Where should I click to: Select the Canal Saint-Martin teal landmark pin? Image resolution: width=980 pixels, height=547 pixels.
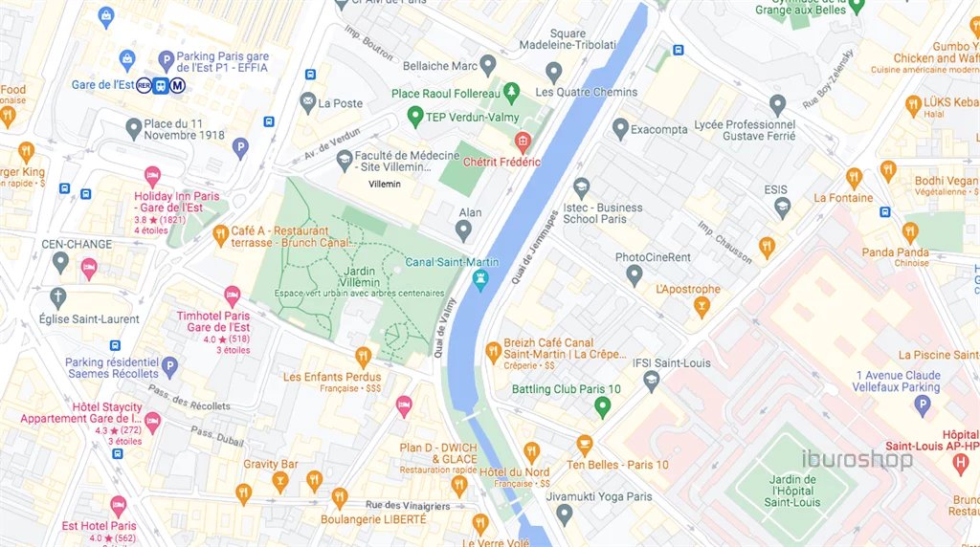[x=480, y=281]
